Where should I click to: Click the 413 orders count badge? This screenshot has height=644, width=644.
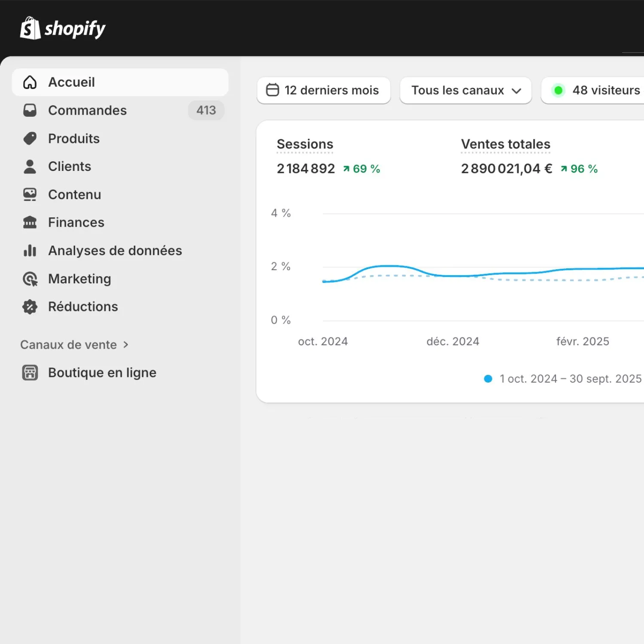[206, 110]
